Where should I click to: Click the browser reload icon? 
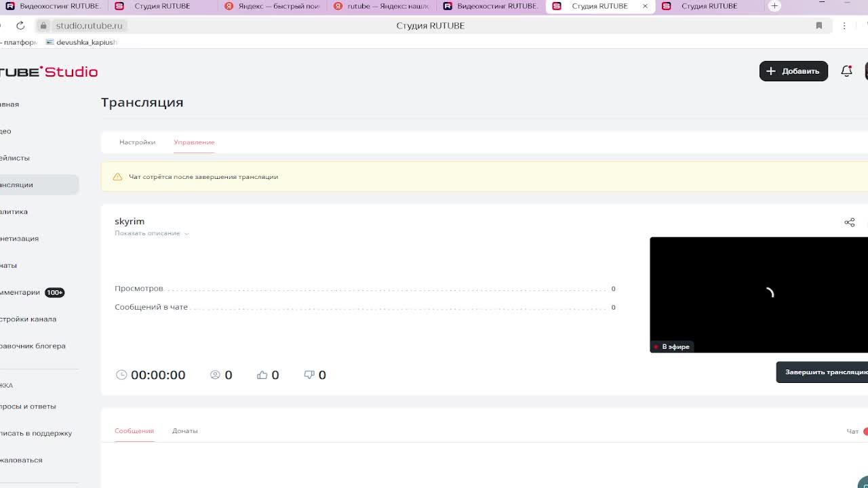coord(20,26)
